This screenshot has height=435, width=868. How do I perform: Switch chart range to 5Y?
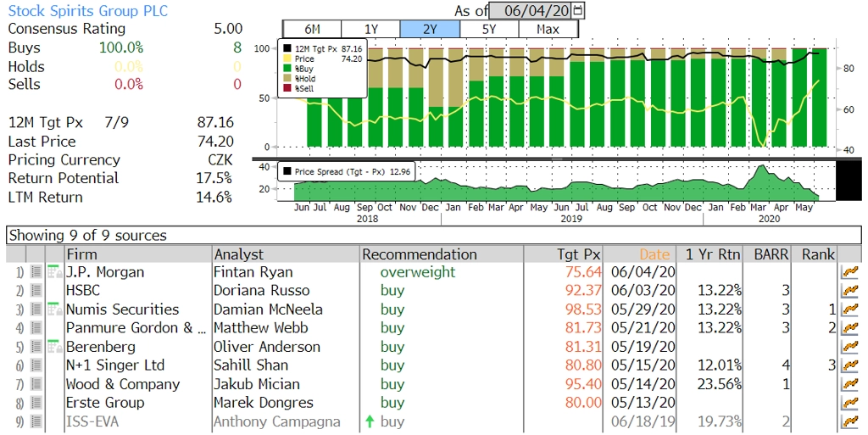click(489, 30)
